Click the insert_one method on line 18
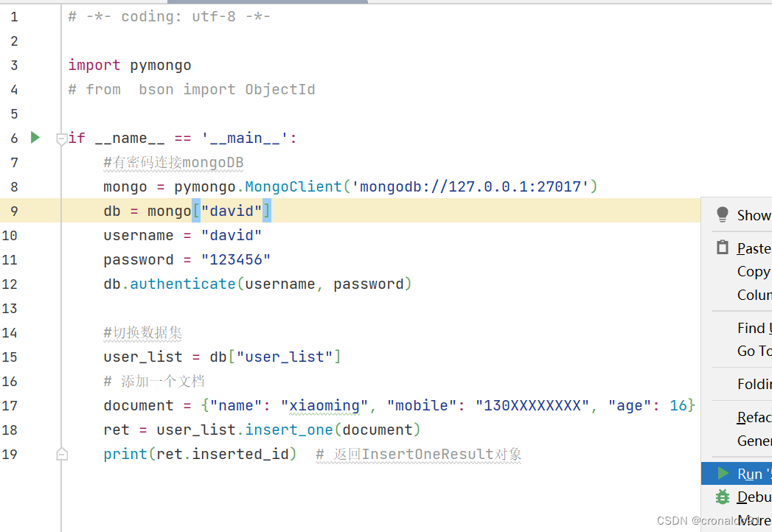 pyautogui.click(x=289, y=430)
